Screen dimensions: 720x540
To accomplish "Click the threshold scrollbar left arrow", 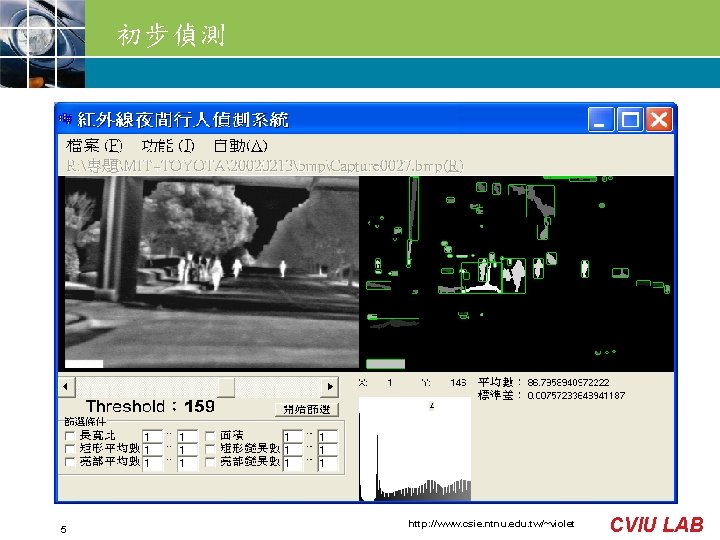I will point(66,387).
